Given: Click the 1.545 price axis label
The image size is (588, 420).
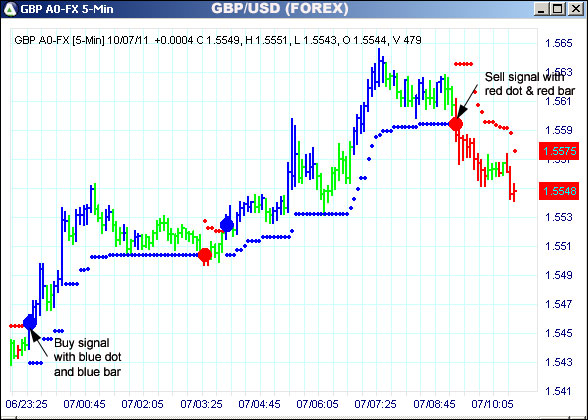Looking at the screenshot, I should point(559,333).
